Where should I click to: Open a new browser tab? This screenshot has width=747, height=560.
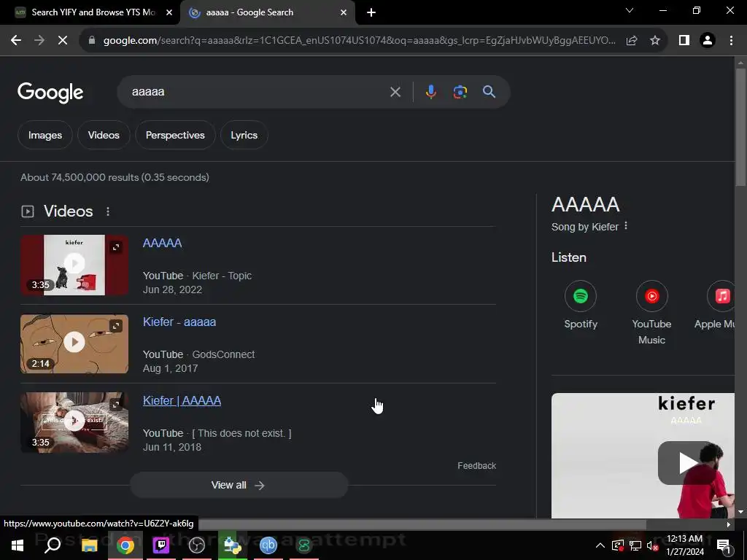coord(371,13)
